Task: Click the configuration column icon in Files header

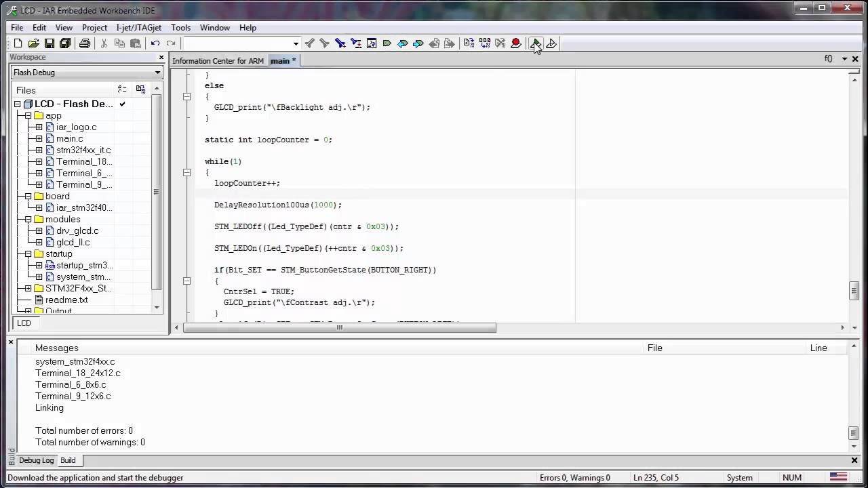Action: point(122,89)
